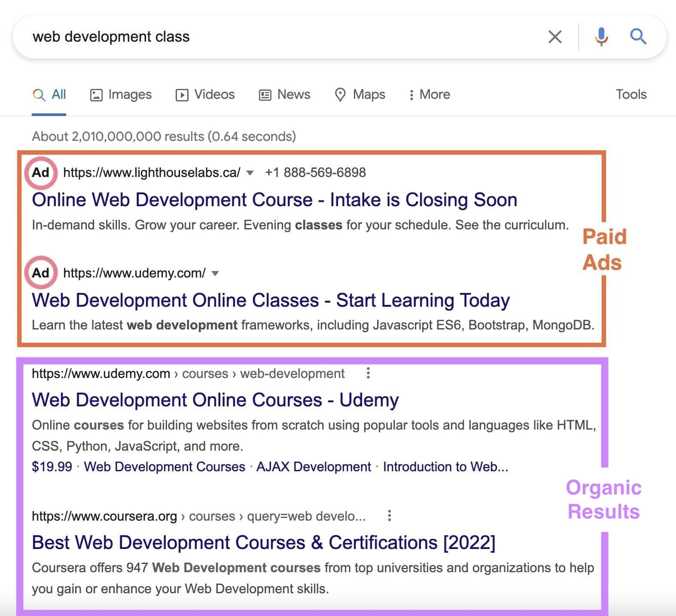The height and width of the screenshot is (616, 676).
Task: Click the 'Online courses for building websites' snippet
Action: [x=314, y=436]
